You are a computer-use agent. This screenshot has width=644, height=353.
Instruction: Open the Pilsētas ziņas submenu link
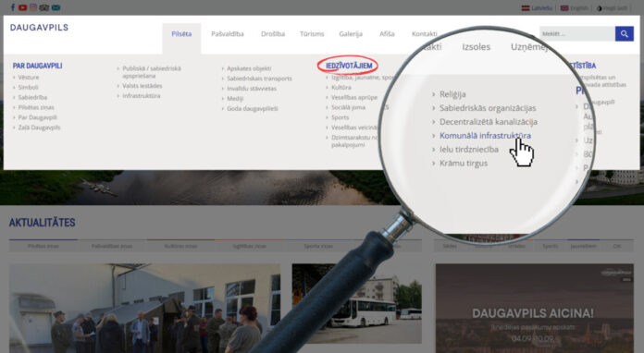point(36,107)
